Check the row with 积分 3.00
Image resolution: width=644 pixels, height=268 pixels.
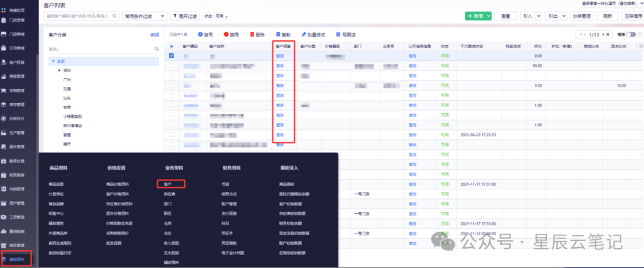pos(171,85)
